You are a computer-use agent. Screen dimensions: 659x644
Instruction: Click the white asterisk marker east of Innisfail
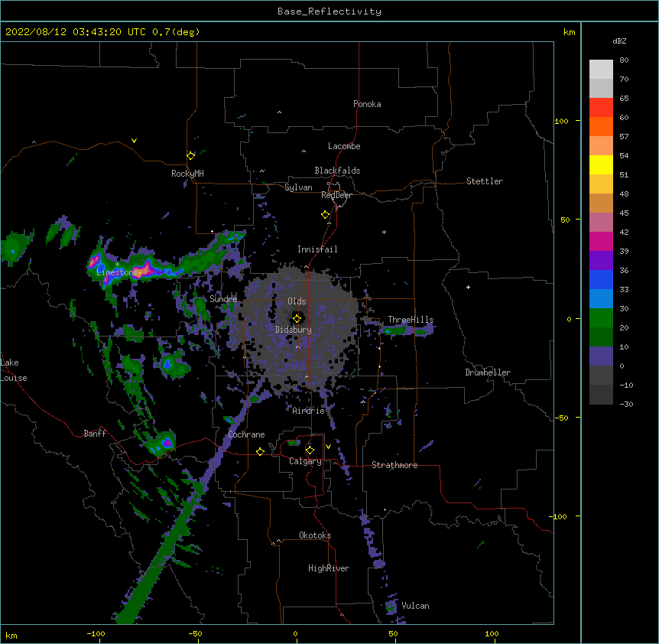[384, 232]
